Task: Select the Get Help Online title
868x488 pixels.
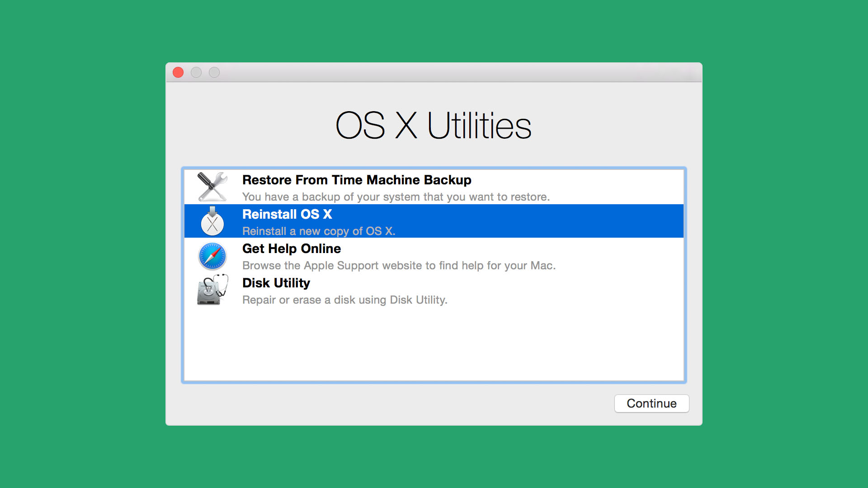Action: (292, 249)
